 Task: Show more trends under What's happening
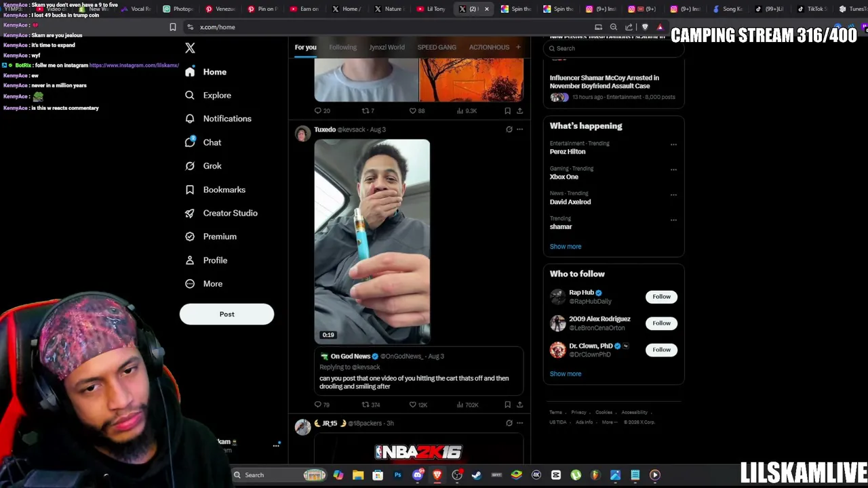pyautogui.click(x=566, y=247)
